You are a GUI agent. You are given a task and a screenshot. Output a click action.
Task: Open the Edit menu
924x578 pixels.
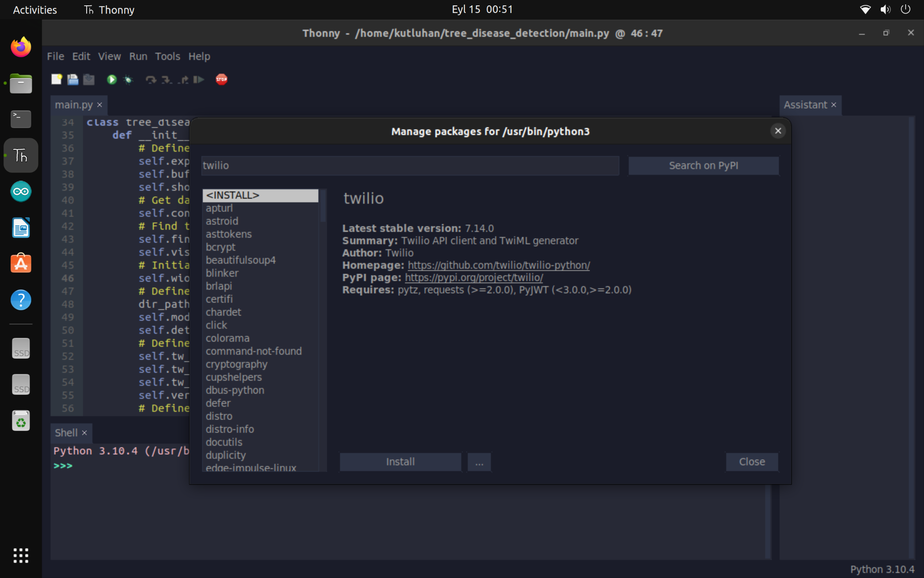pos(81,56)
